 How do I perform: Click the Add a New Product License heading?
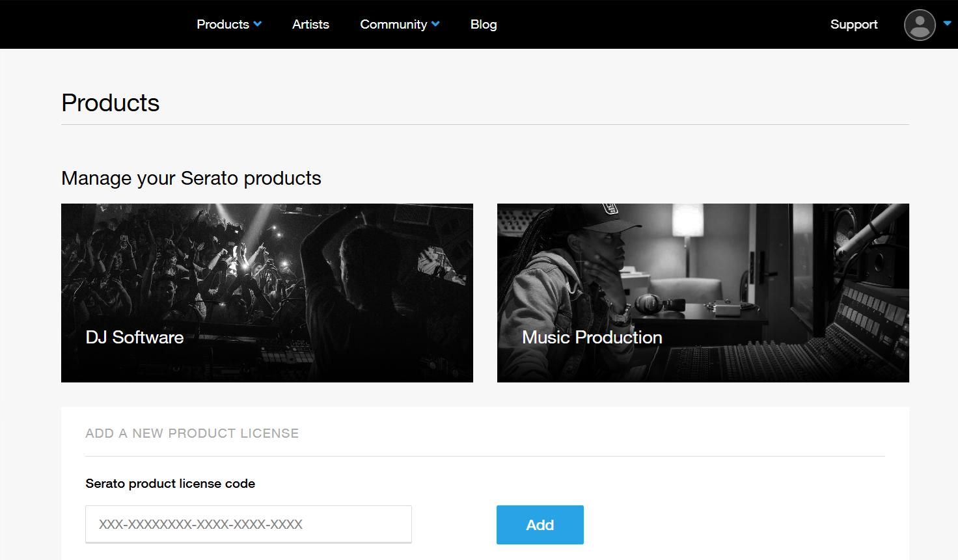192,433
